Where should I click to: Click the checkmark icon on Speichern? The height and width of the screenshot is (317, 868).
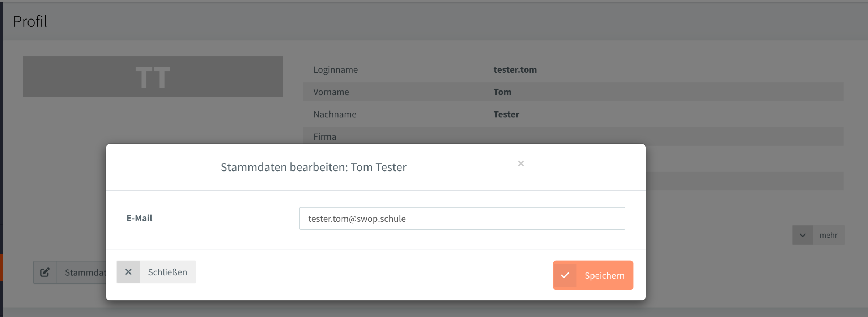565,275
